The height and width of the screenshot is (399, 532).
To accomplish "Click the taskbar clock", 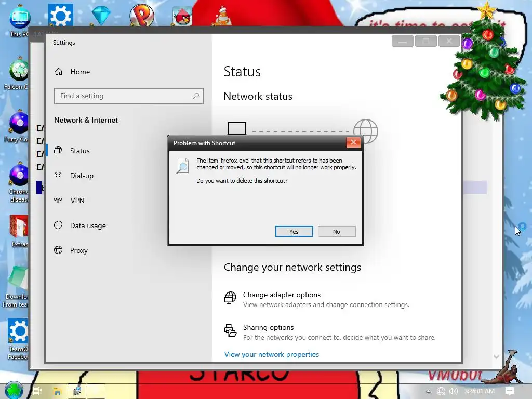I will [x=479, y=391].
